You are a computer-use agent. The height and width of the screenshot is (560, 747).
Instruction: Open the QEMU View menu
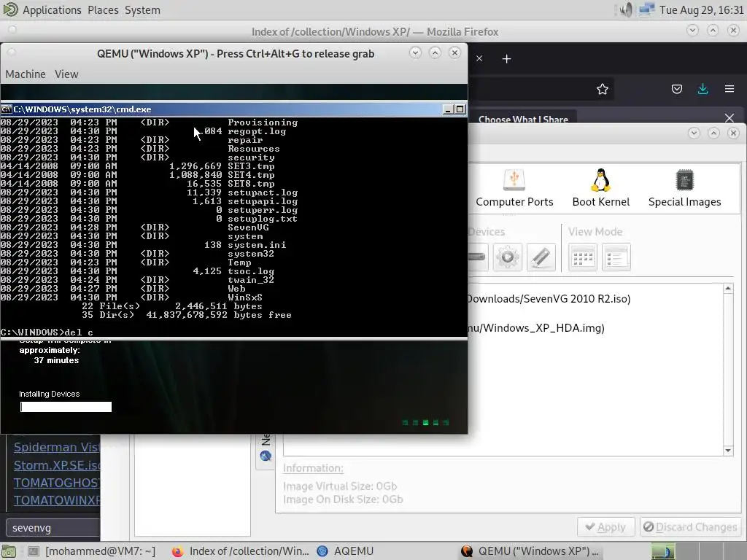pyautogui.click(x=66, y=74)
